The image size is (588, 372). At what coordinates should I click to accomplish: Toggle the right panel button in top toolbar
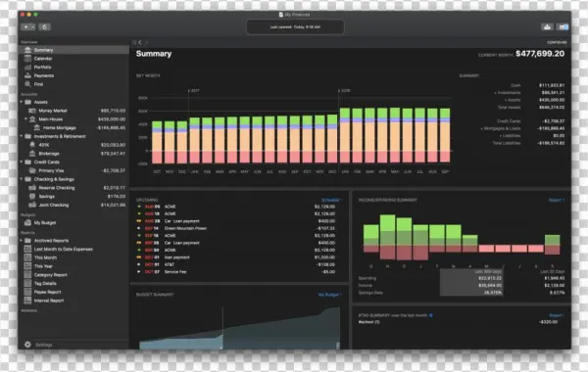tap(563, 27)
